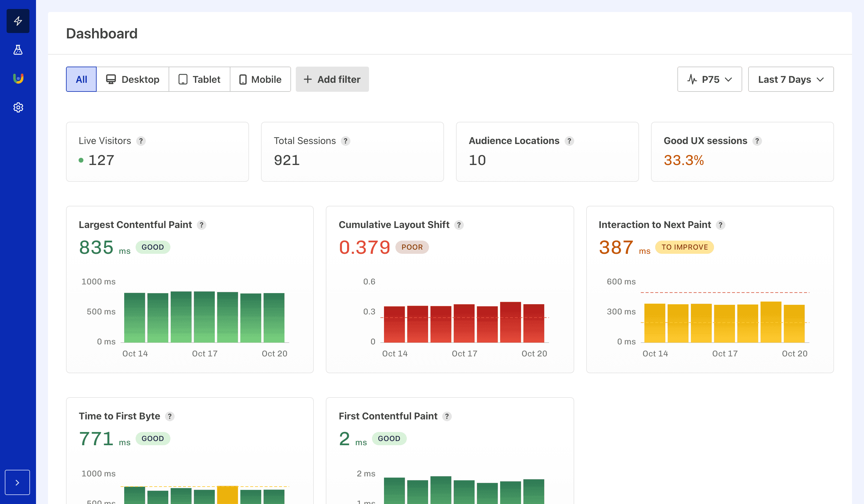This screenshot has height=504, width=864.
Task: Click help icon next to Cumulative Layout Shift
Action: (x=459, y=225)
